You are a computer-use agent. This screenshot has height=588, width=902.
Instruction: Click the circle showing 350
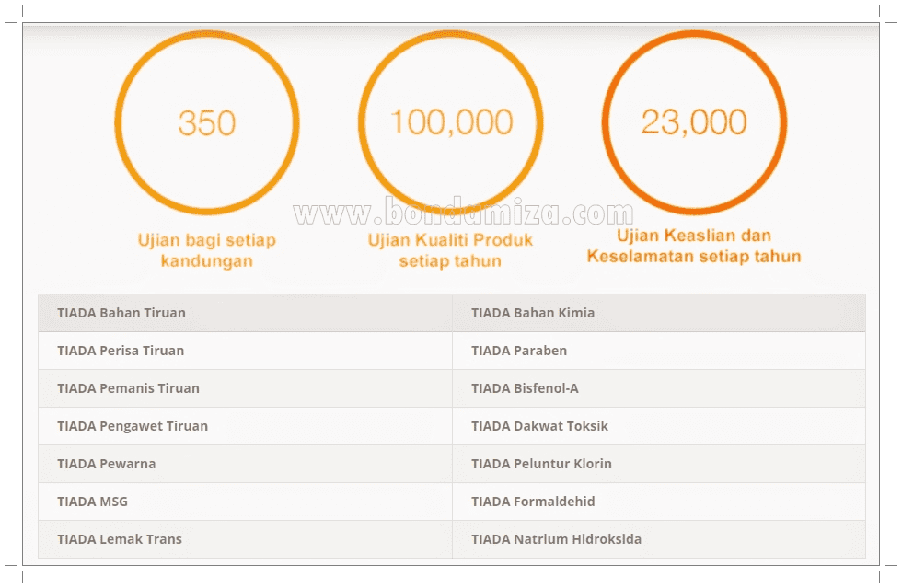point(206,122)
